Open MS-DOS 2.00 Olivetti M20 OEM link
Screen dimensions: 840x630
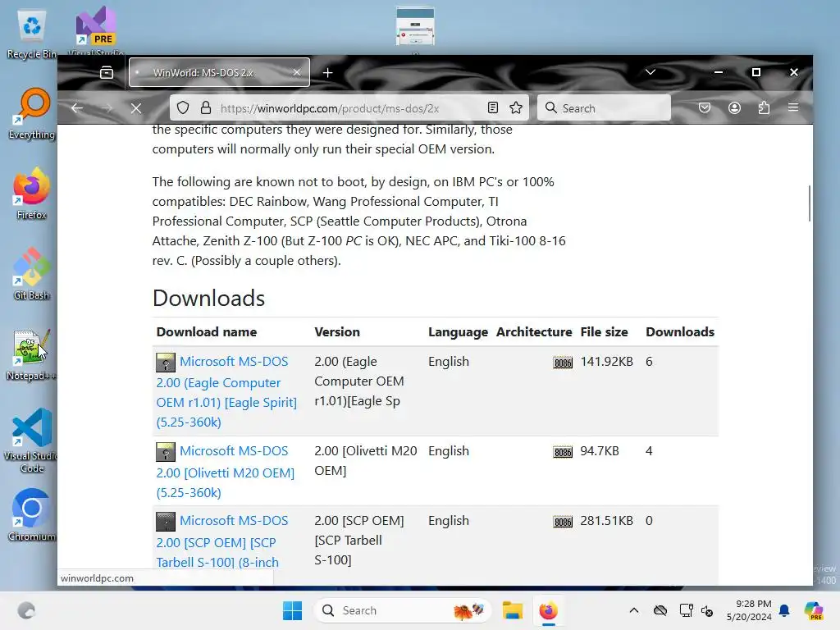225,472
